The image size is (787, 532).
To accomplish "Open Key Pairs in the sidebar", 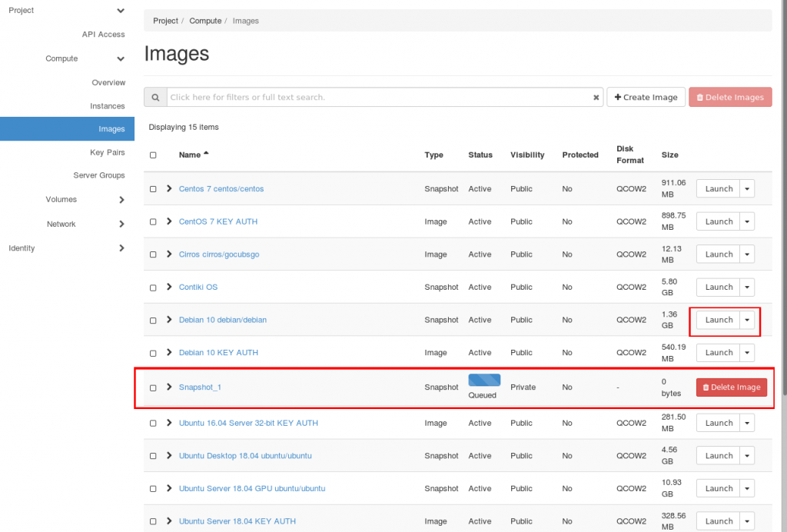I will (x=107, y=152).
